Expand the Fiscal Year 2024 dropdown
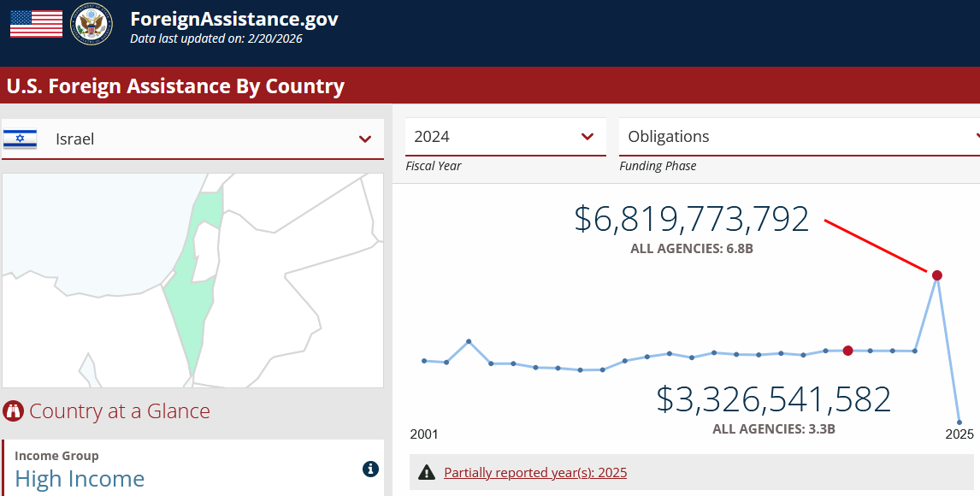Image resolution: width=980 pixels, height=496 pixels. [x=587, y=137]
